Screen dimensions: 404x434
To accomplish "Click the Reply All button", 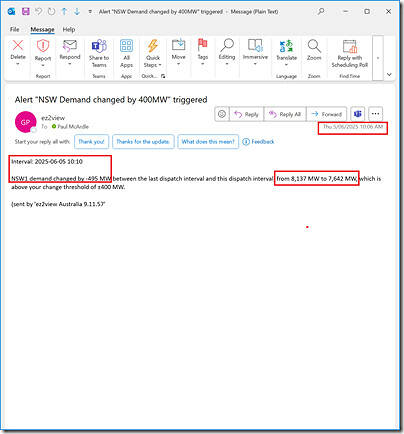I will pos(286,114).
